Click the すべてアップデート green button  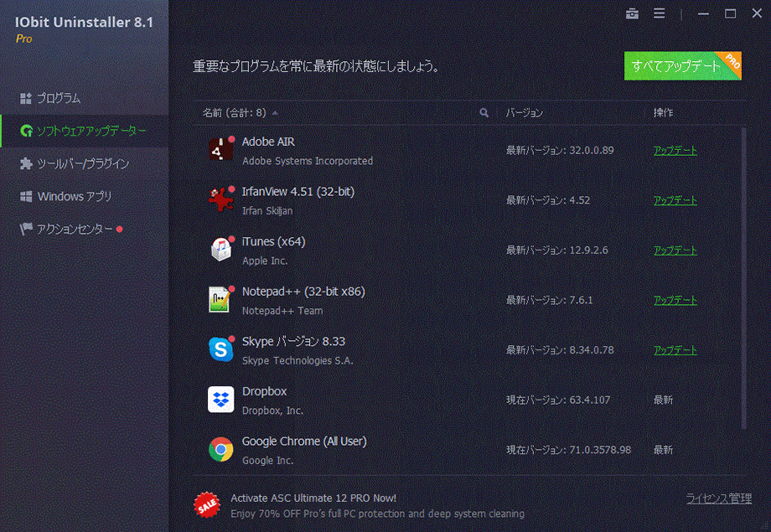(682, 66)
